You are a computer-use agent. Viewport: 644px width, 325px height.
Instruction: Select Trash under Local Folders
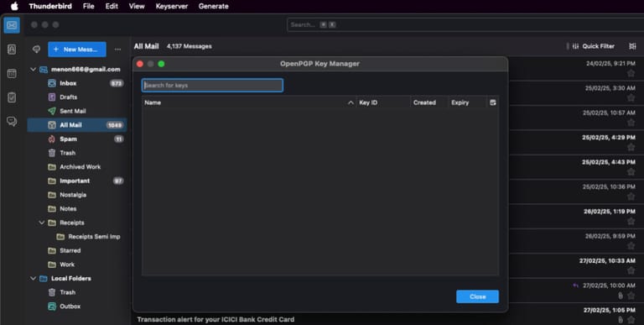pyautogui.click(x=77, y=292)
